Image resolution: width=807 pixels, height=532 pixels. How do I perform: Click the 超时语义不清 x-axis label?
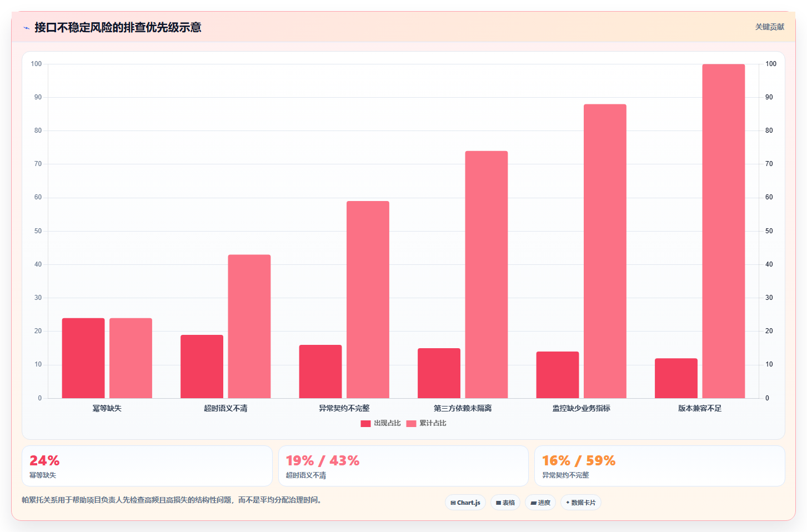[x=225, y=408]
